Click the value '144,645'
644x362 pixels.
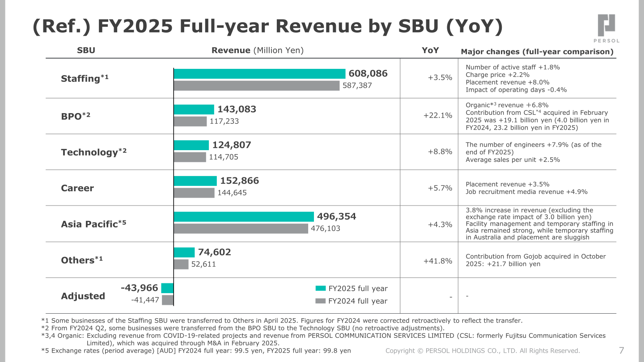[x=232, y=193]
